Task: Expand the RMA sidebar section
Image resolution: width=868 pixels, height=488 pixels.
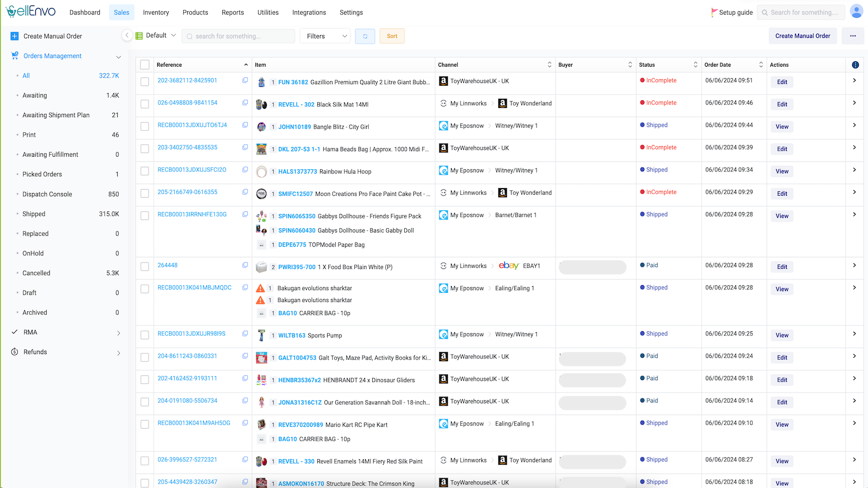Action: (118, 333)
